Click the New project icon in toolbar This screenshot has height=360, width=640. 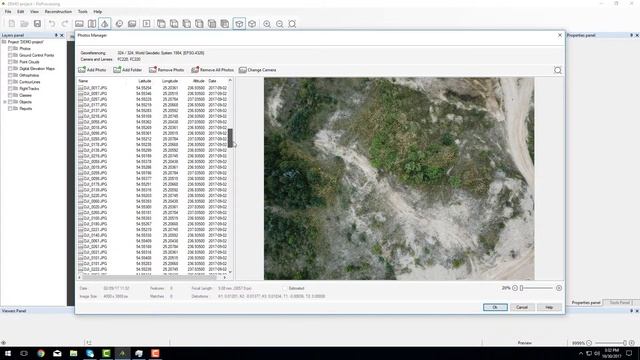tap(11, 24)
